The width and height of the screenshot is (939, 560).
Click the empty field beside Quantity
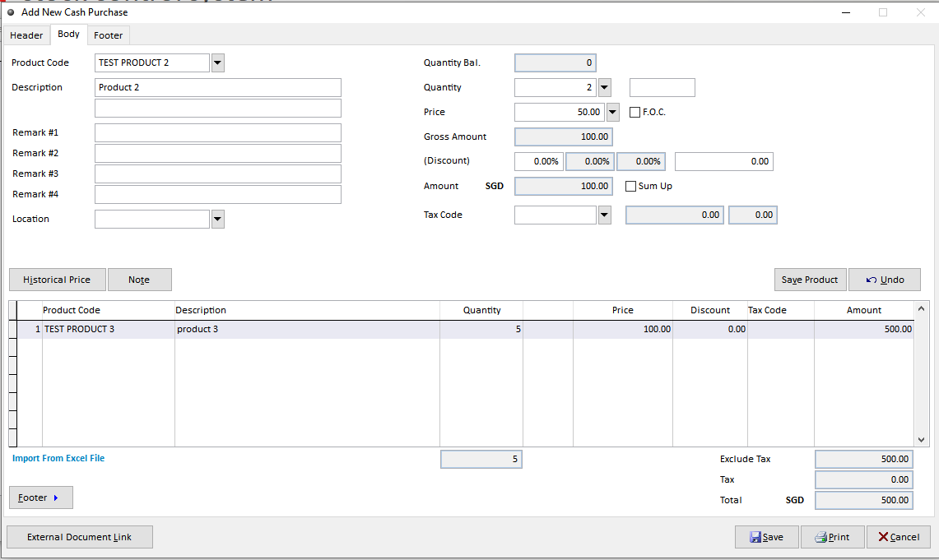click(x=662, y=87)
